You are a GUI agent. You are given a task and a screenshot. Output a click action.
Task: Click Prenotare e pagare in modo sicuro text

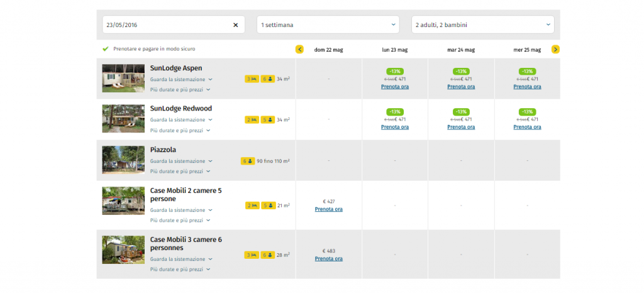pyautogui.click(x=155, y=49)
